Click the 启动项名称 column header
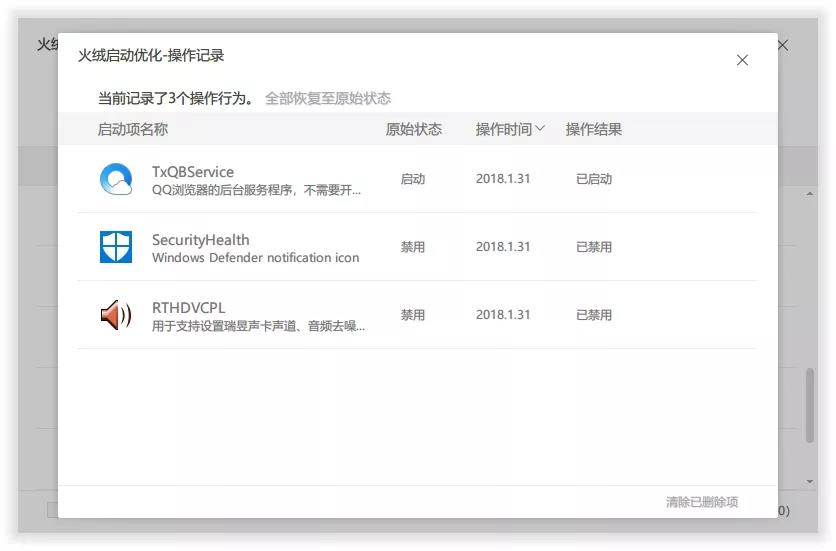 pos(133,129)
